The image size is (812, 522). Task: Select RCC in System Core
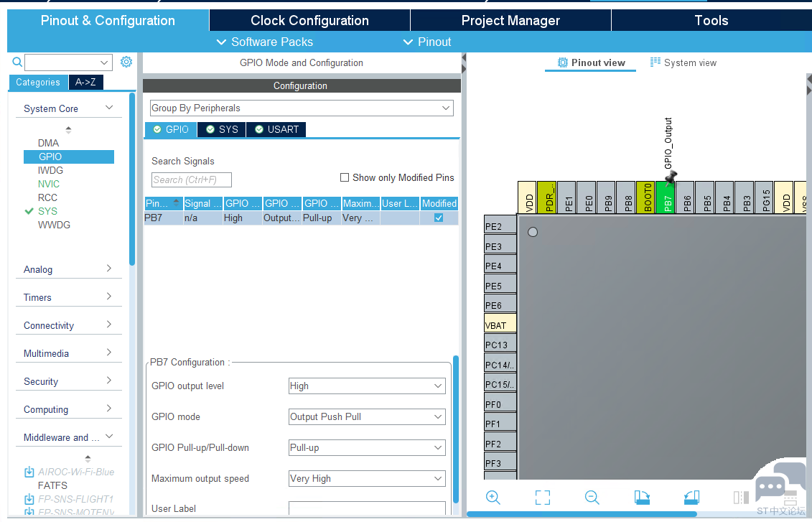click(x=47, y=198)
